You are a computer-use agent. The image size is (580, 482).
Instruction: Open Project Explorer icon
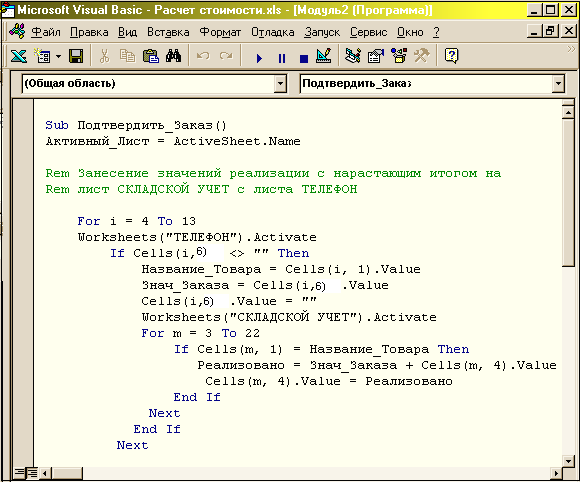pos(353,56)
